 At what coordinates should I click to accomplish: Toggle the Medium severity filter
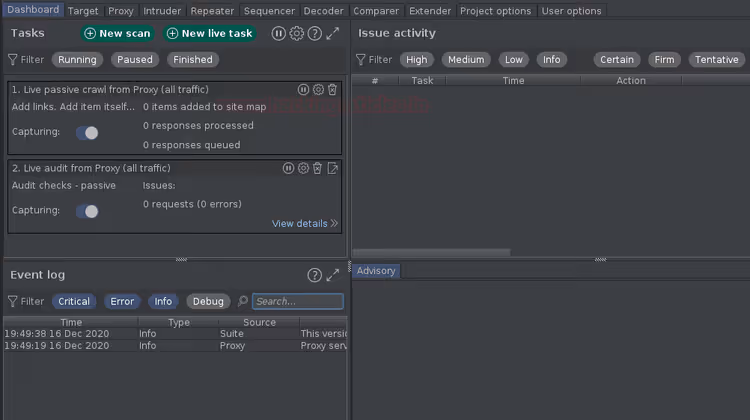pyautogui.click(x=466, y=59)
